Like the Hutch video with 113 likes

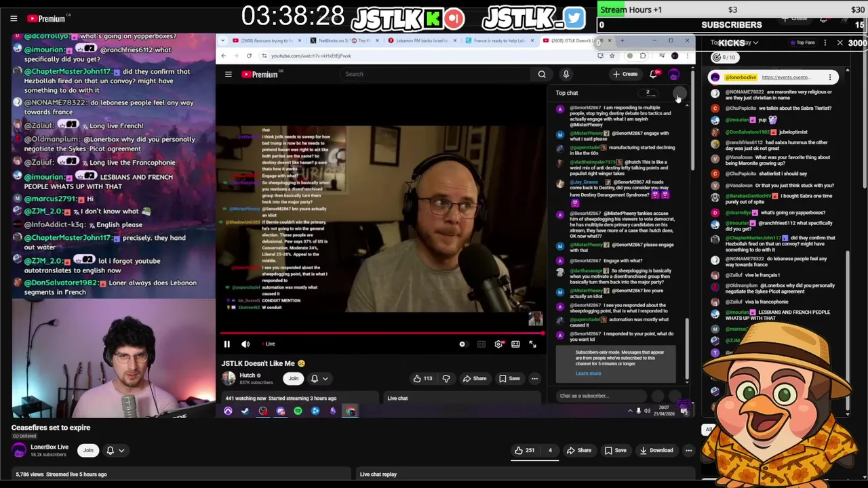tap(422, 379)
